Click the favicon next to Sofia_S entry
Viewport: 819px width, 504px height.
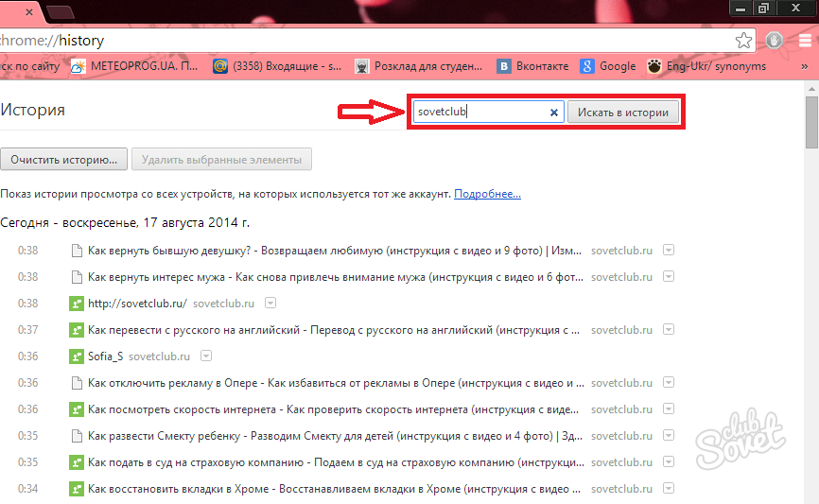tap(77, 356)
